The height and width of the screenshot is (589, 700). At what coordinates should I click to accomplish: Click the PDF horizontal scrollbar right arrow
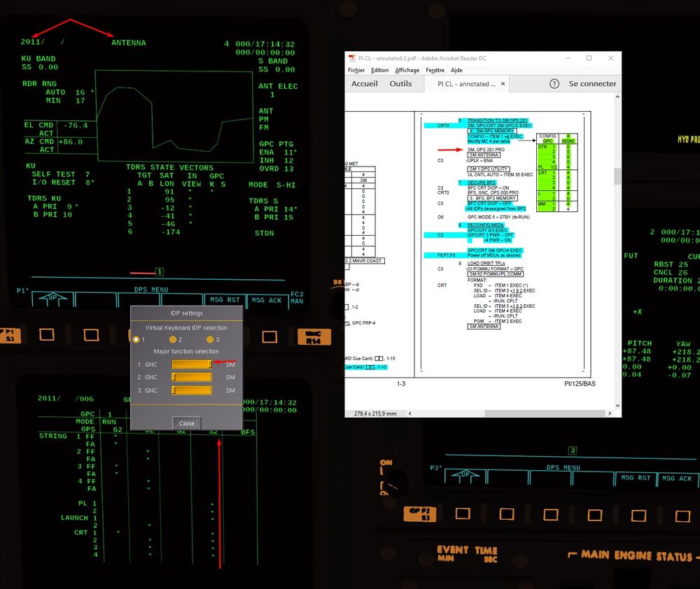click(610, 413)
